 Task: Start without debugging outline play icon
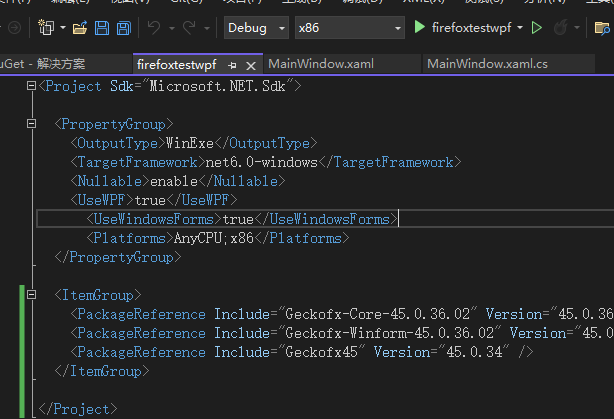tap(537, 28)
